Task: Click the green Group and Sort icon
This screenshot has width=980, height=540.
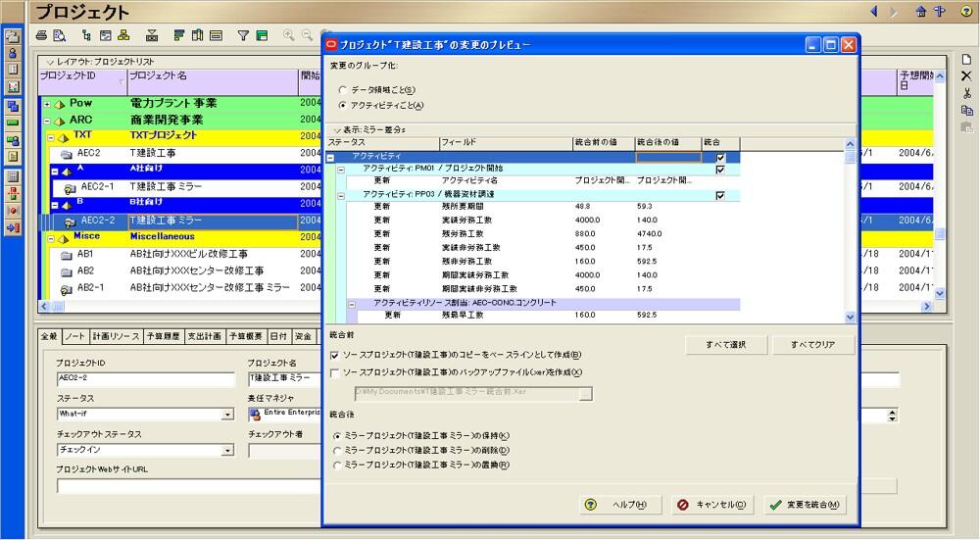Action: point(262,35)
